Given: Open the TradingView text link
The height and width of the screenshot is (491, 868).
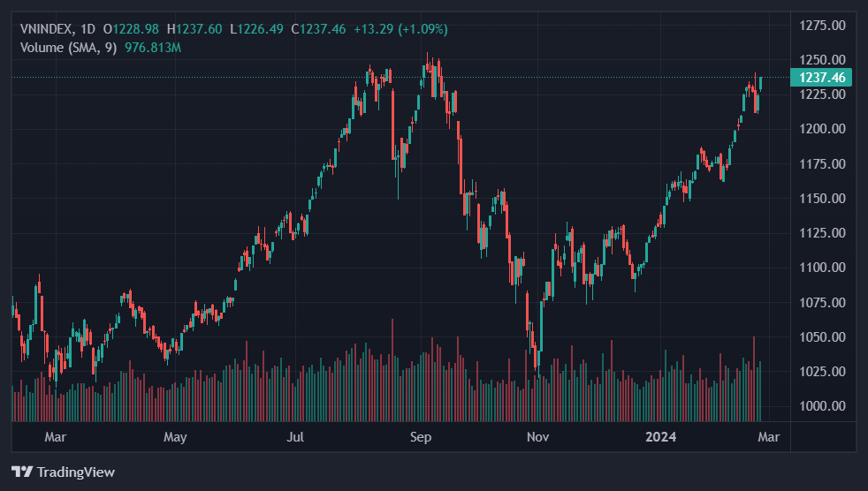Looking at the screenshot, I should click(75, 472).
